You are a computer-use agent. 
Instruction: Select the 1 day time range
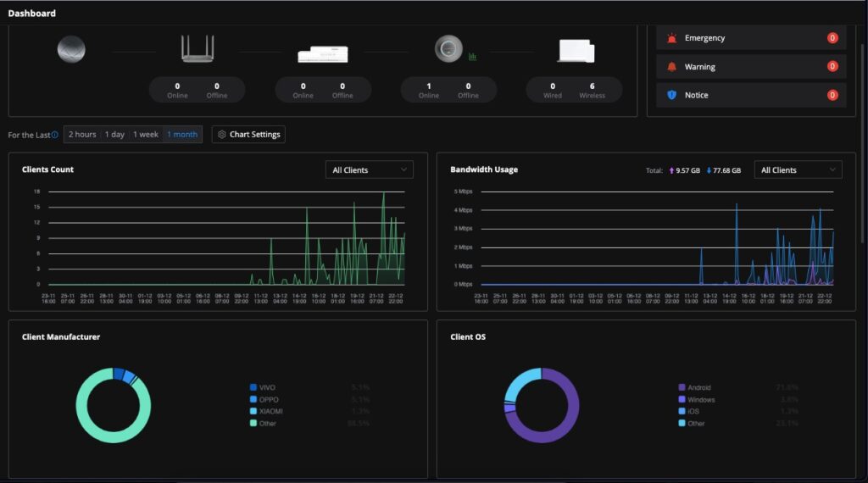114,135
